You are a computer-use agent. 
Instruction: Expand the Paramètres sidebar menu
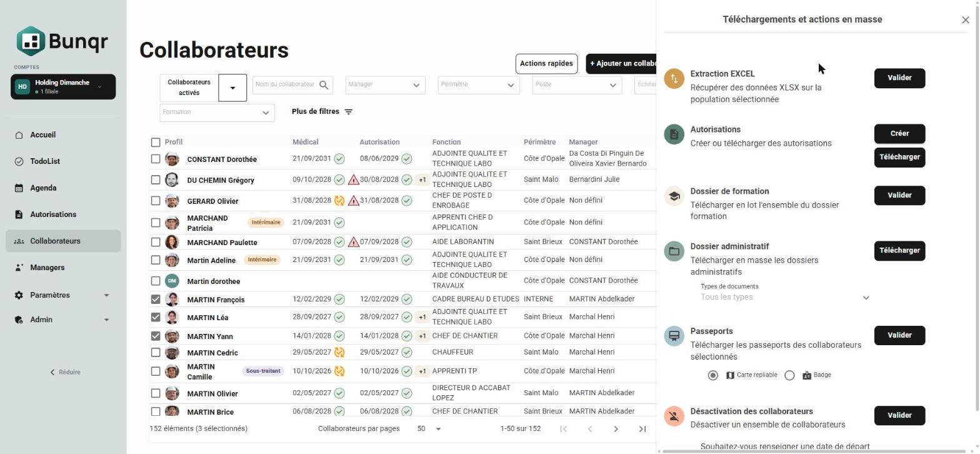62,295
